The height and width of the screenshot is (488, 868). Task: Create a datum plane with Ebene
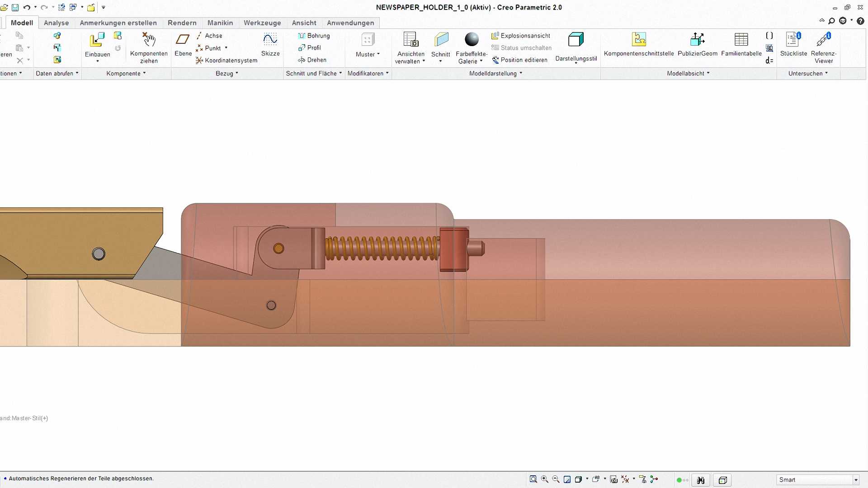(183, 45)
